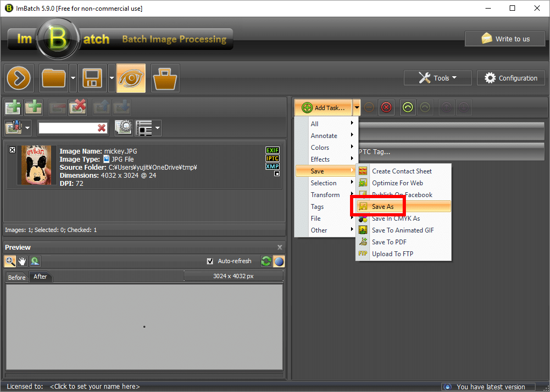This screenshot has width=550, height=392.
Task: Choose Save As from the Save submenu
Action: pyautogui.click(x=383, y=207)
